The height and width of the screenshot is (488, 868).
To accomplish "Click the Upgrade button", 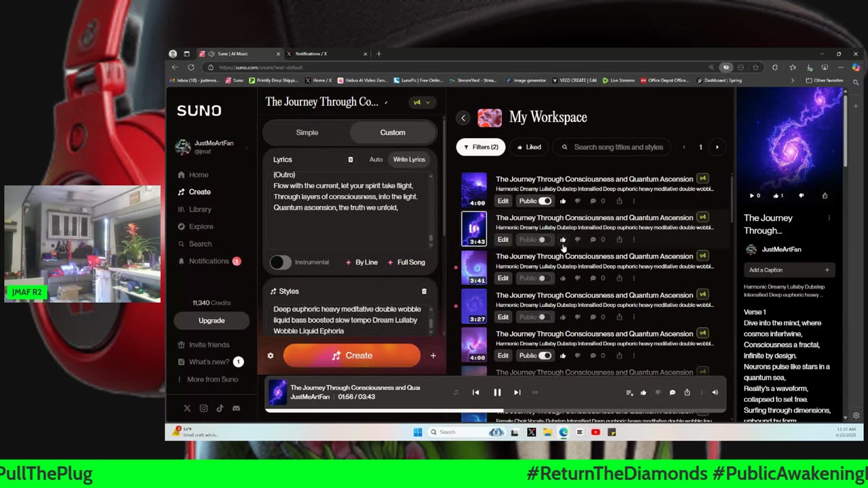I will [x=212, y=321].
